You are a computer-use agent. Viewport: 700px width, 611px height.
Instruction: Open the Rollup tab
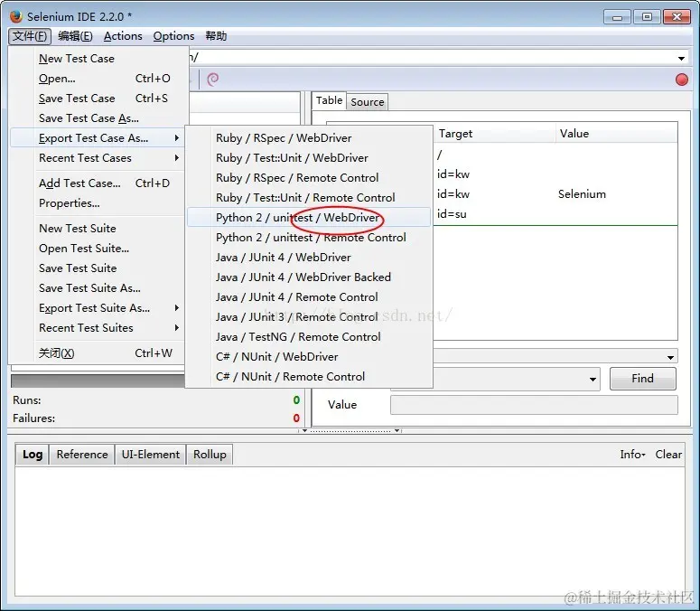[x=210, y=455]
